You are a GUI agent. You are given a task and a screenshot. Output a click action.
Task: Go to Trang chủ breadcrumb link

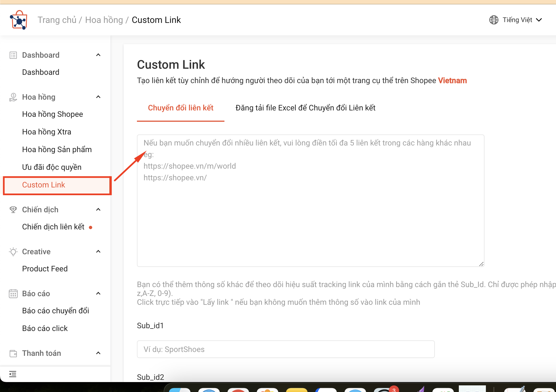[x=57, y=20]
